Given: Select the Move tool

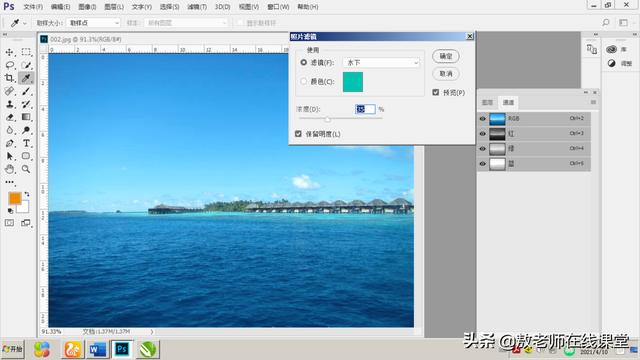Looking at the screenshot, I should click(x=9, y=52).
